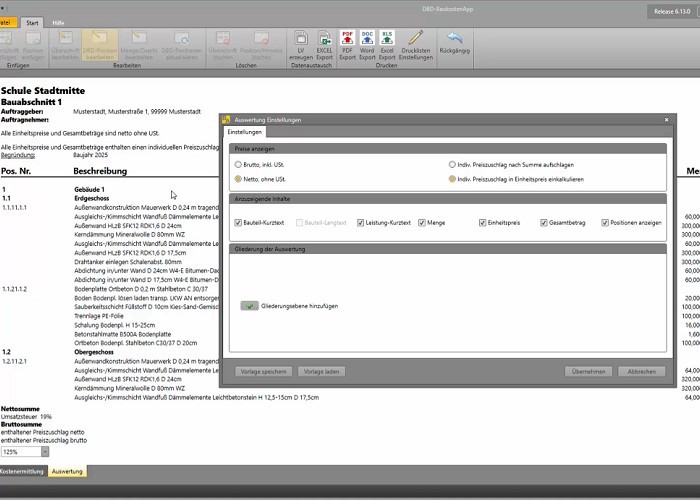This screenshot has height=500, width=700.
Task: Select the Einstellungen dialog tab
Action: tap(245, 132)
